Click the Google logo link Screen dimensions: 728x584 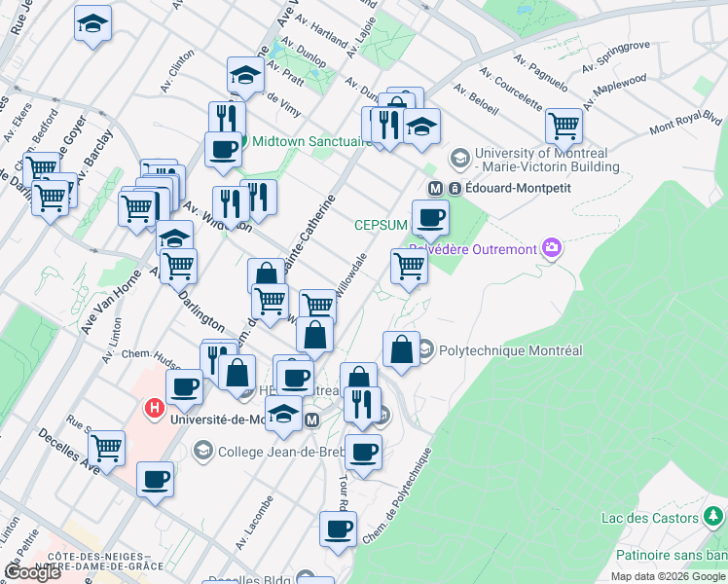[x=31, y=572]
